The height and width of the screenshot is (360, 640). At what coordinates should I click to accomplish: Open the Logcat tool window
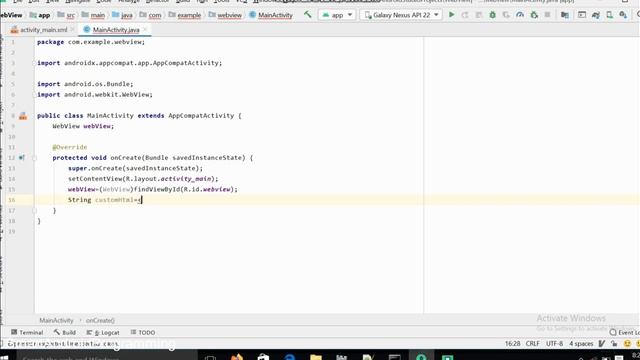tap(103, 332)
